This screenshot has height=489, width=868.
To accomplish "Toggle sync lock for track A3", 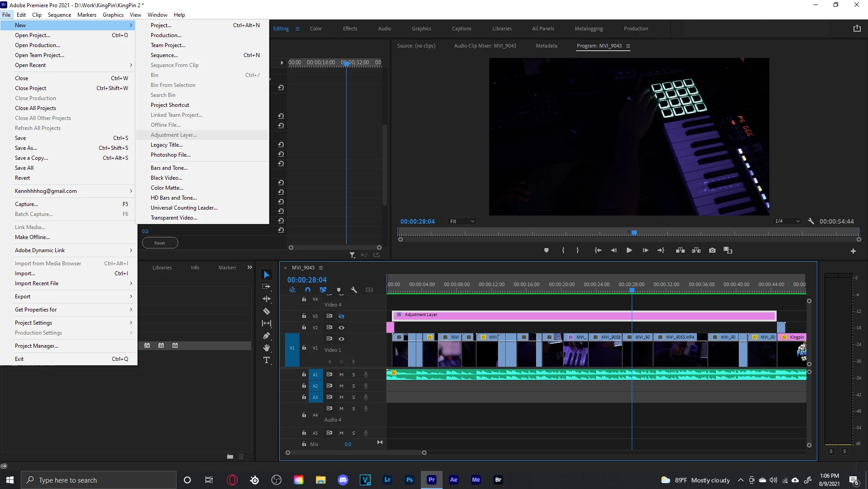I will (329, 397).
